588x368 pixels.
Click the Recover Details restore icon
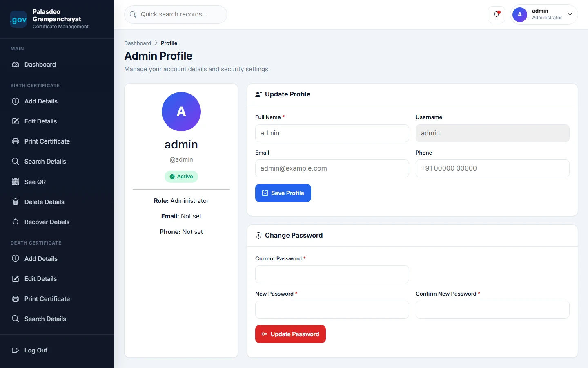[x=16, y=222]
